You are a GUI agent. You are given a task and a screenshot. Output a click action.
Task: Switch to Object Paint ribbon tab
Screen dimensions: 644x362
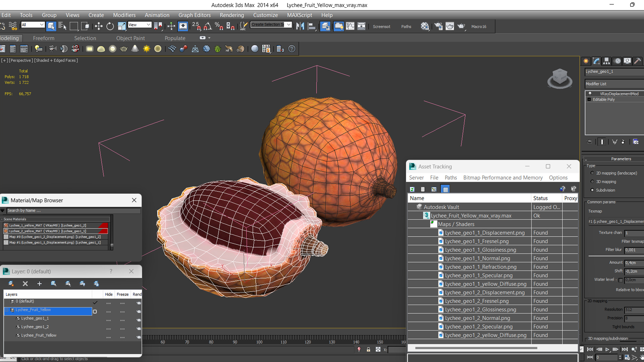pos(130,38)
